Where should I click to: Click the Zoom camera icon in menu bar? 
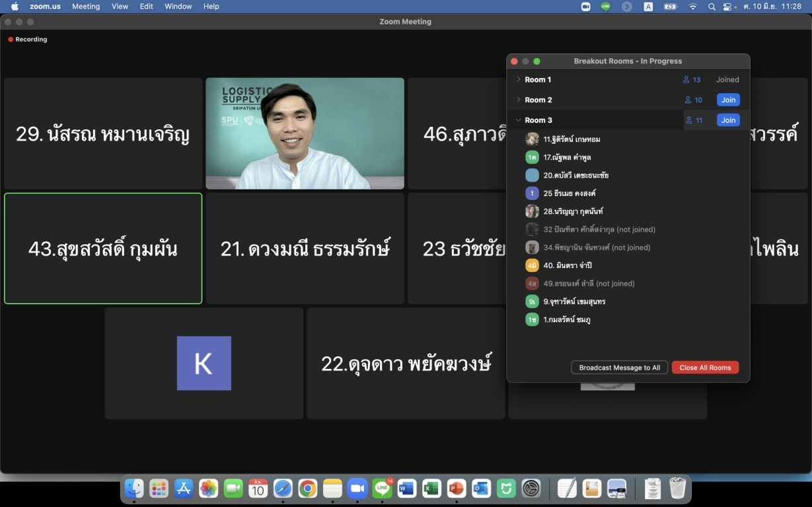coord(585,7)
